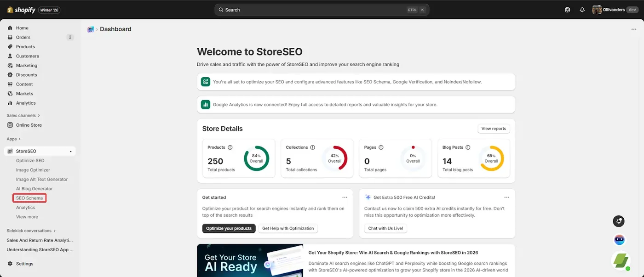Click the Markets globe icon

[x=10, y=94]
